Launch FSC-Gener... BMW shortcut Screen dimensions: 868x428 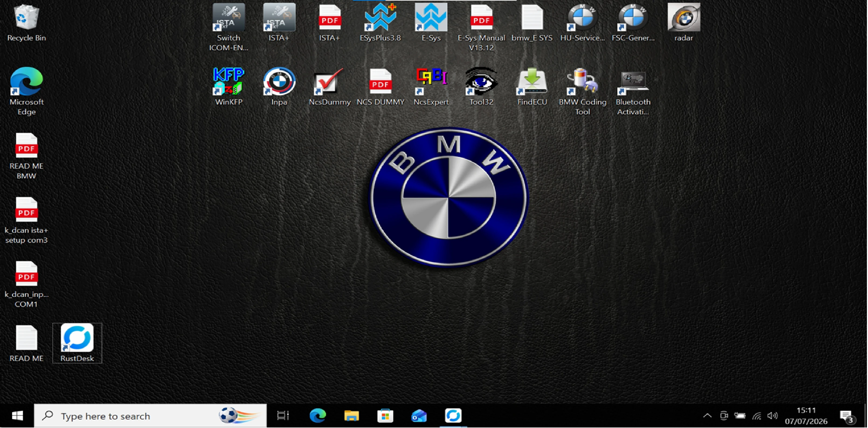pos(633,23)
